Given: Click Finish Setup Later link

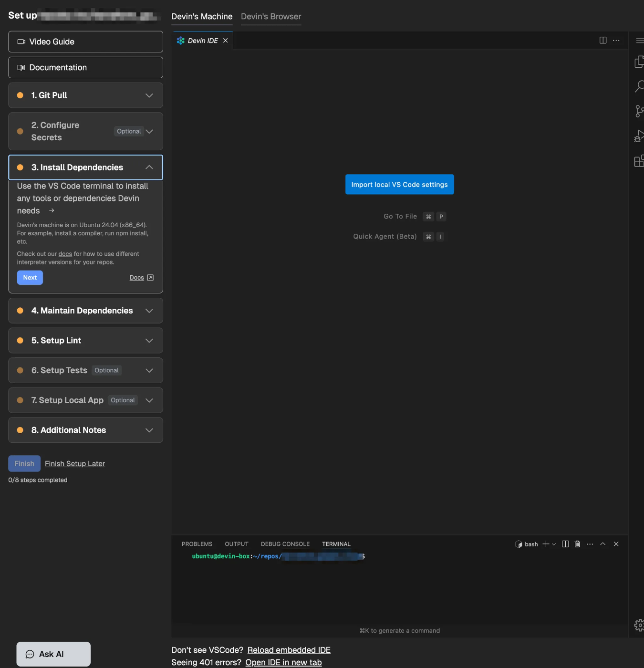Looking at the screenshot, I should click(x=75, y=464).
